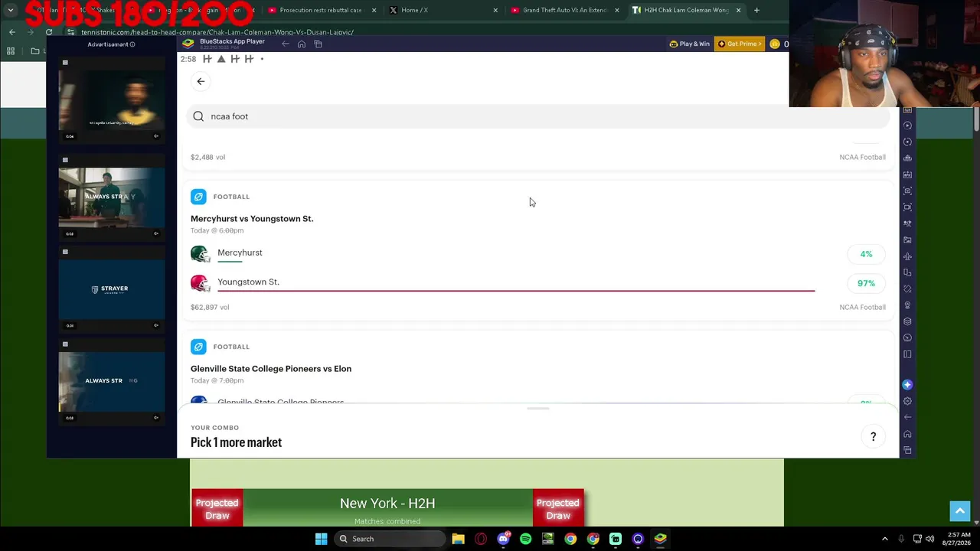Open multi-instance manager layers icon
The width and height of the screenshot is (980, 551).
point(907,321)
